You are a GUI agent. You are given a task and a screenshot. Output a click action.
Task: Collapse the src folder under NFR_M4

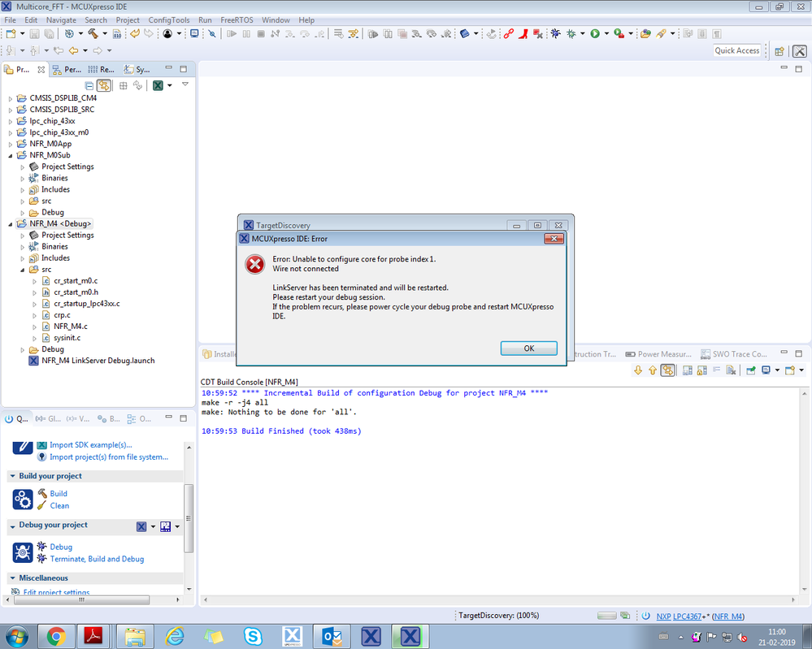(x=22, y=270)
